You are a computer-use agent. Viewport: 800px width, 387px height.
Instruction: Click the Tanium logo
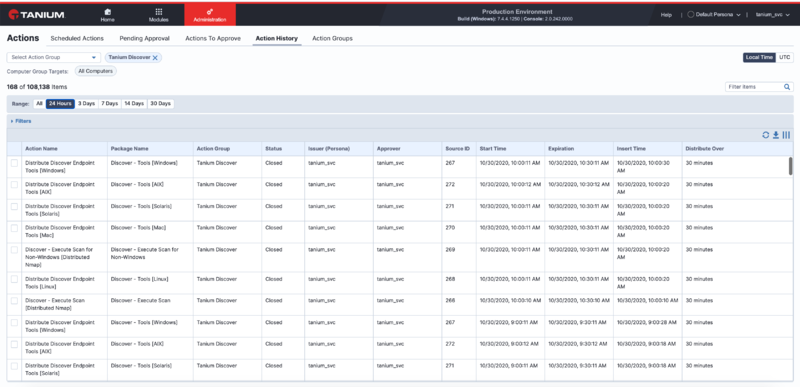point(36,14)
